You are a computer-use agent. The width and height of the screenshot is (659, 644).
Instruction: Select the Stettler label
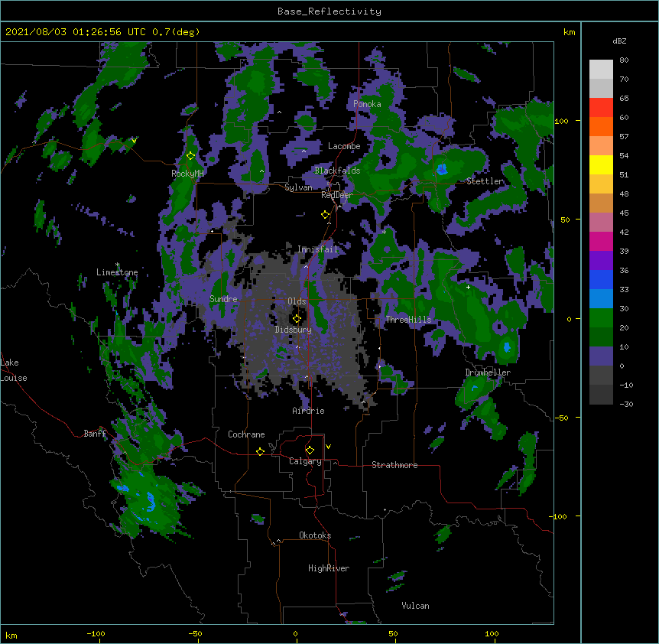(x=485, y=181)
